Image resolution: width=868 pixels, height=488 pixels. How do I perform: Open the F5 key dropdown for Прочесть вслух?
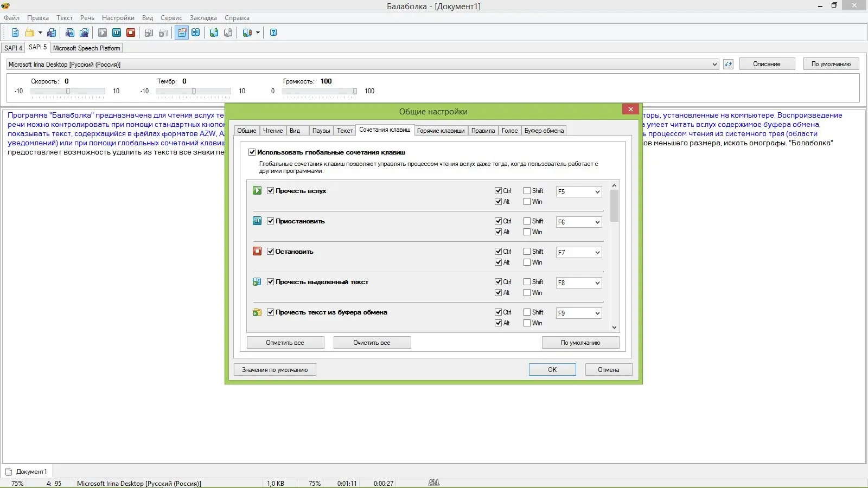(x=579, y=191)
